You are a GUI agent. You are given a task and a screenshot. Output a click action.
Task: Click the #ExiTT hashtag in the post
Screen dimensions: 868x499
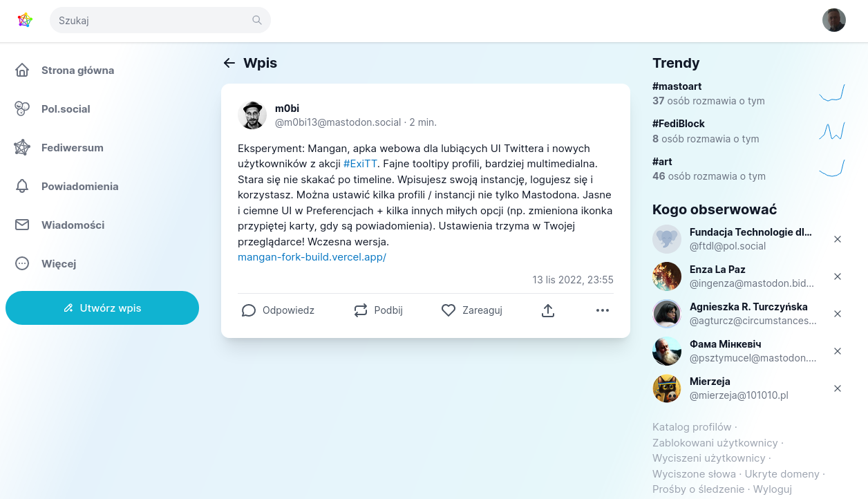click(x=360, y=164)
